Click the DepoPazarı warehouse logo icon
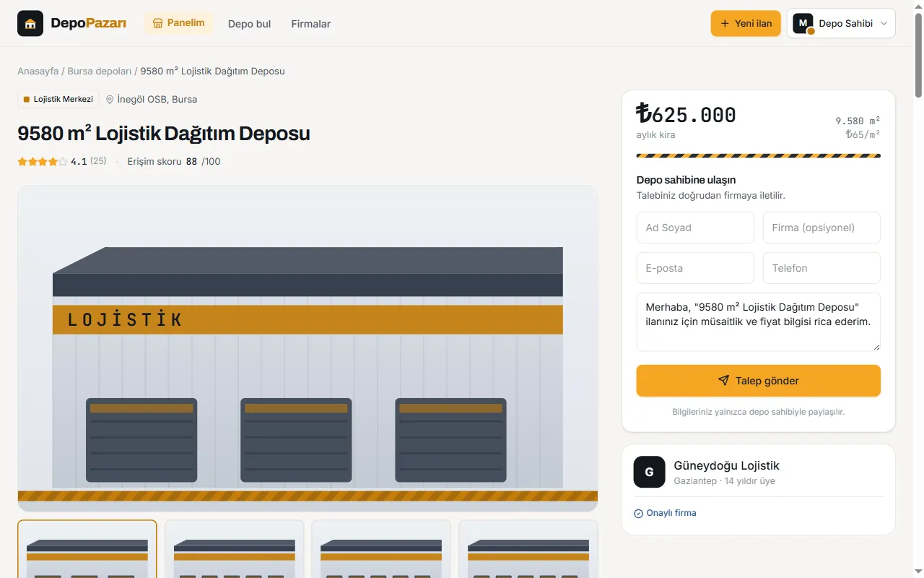924x578 pixels. coord(30,24)
